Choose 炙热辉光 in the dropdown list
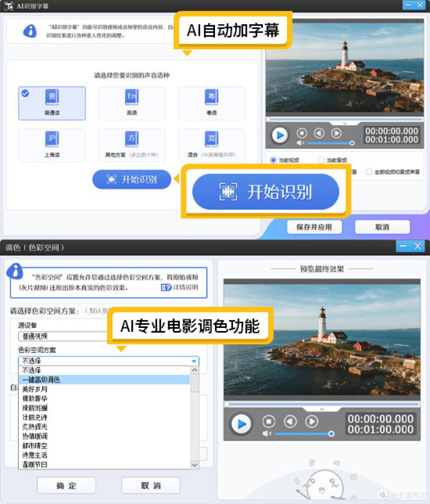The width and height of the screenshot is (430, 504). tap(104, 427)
